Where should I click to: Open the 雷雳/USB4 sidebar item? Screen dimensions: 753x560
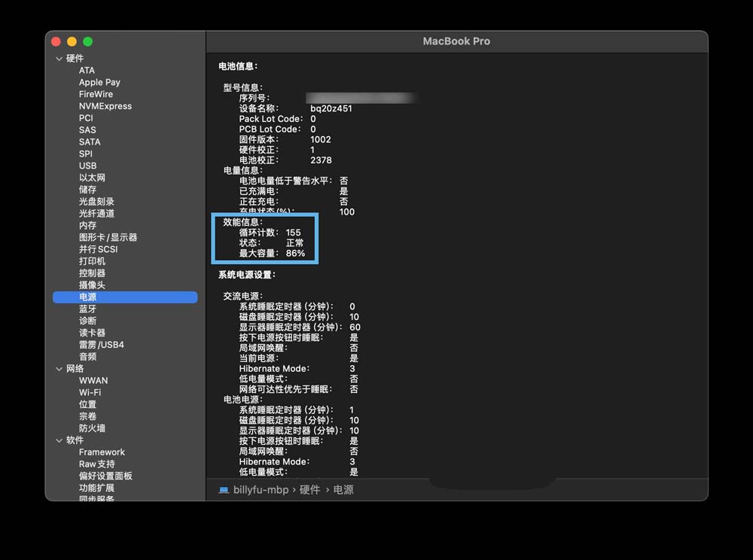[102, 345]
